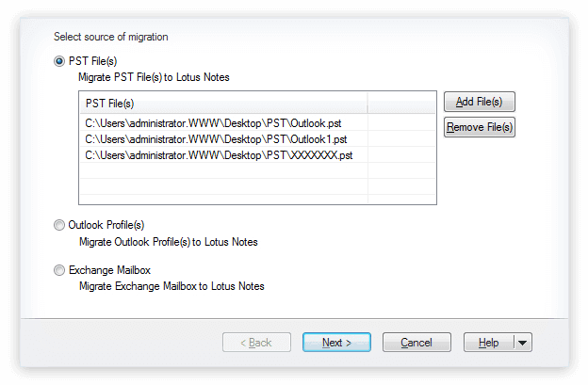The height and width of the screenshot is (385, 588).
Task: Click the Next button
Action: [x=336, y=343]
